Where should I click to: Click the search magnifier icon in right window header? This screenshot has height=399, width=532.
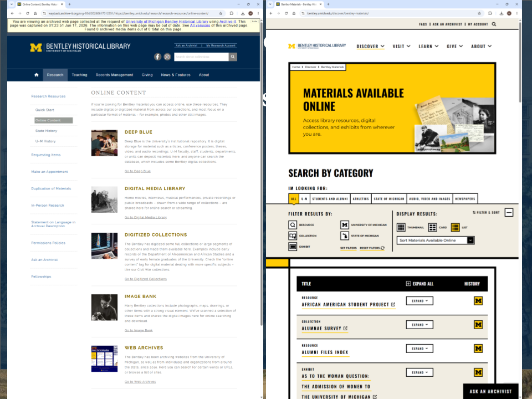click(494, 24)
